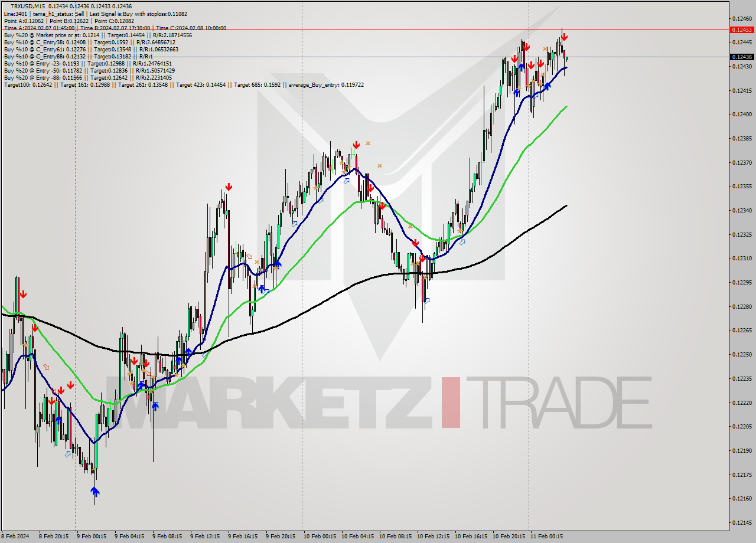Click the '10 Feb 16:15' time axis label
Image resolution: width=756 pixels, height=543 pixels.
(x=471, y=537)
